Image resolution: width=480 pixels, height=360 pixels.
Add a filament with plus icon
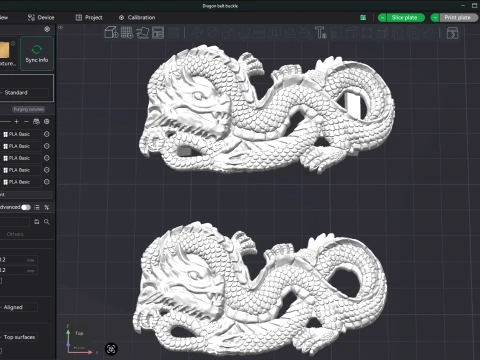tap(16, 122)
